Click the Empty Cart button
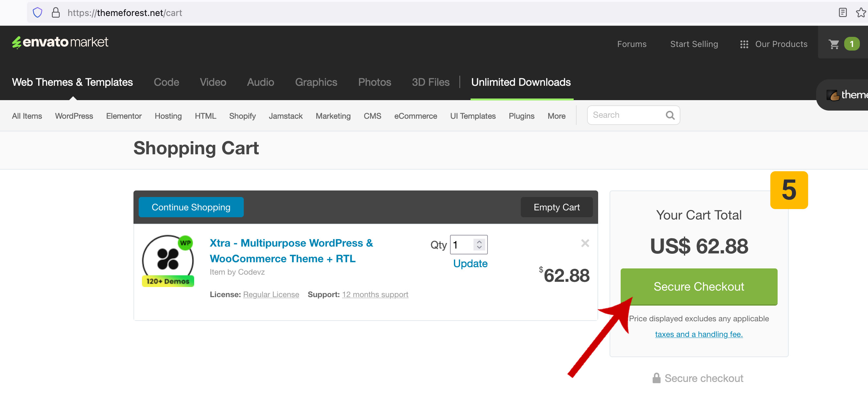 (556, 207)
